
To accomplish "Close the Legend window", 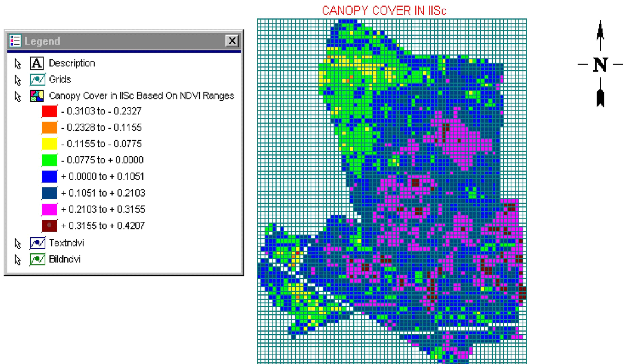I will (x=232, y=41).
